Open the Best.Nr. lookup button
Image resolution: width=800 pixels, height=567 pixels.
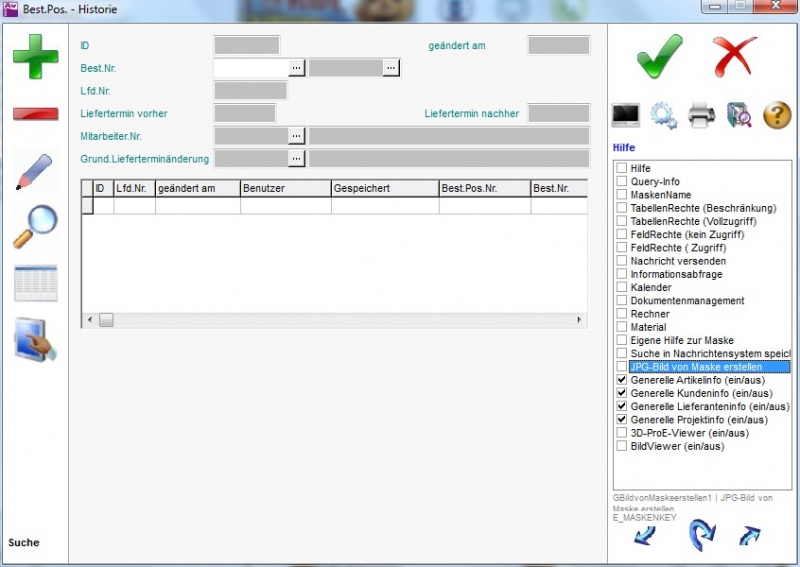coord(297,68)
